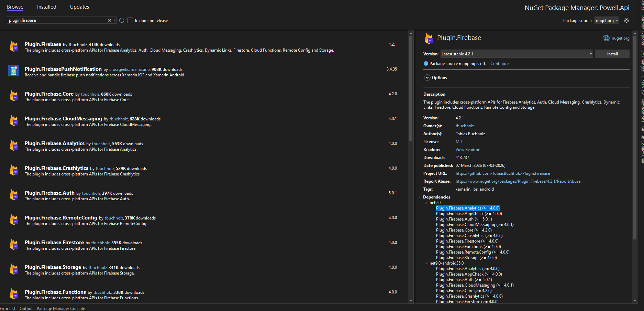This screenshot has width=644, height=311.
Task: Open the GitHub Project URL link
Action: pos(503,173)
